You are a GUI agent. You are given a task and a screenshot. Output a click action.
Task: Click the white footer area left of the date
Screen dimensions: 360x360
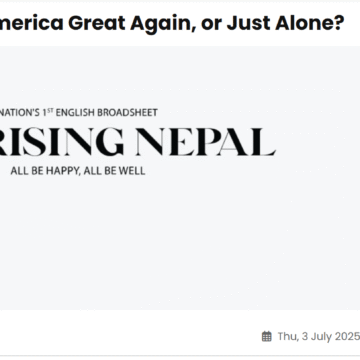tap(130, 333)
